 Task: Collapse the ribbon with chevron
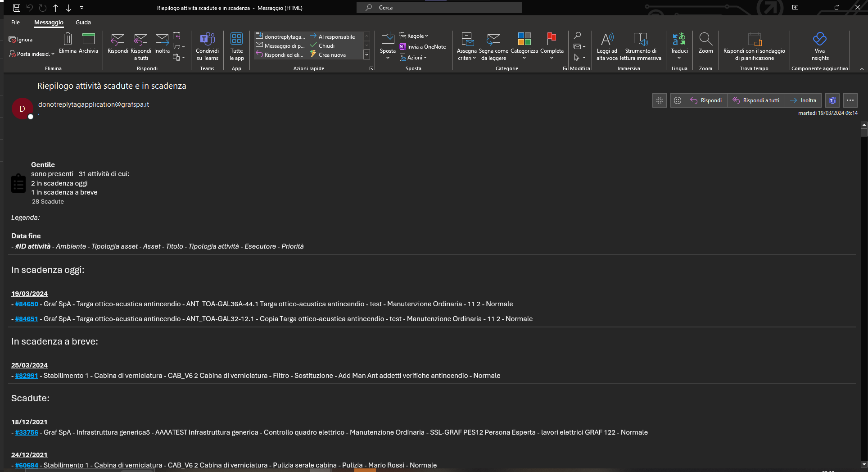tap(862, 69)
